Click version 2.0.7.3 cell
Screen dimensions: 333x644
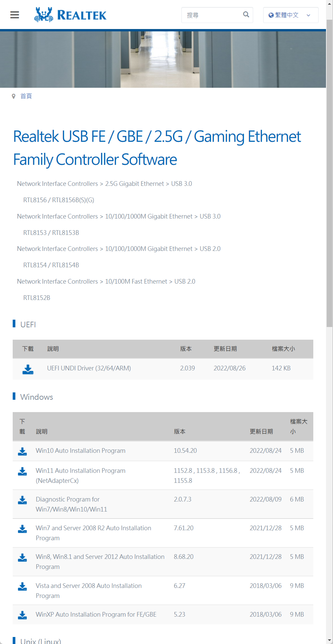182,499
